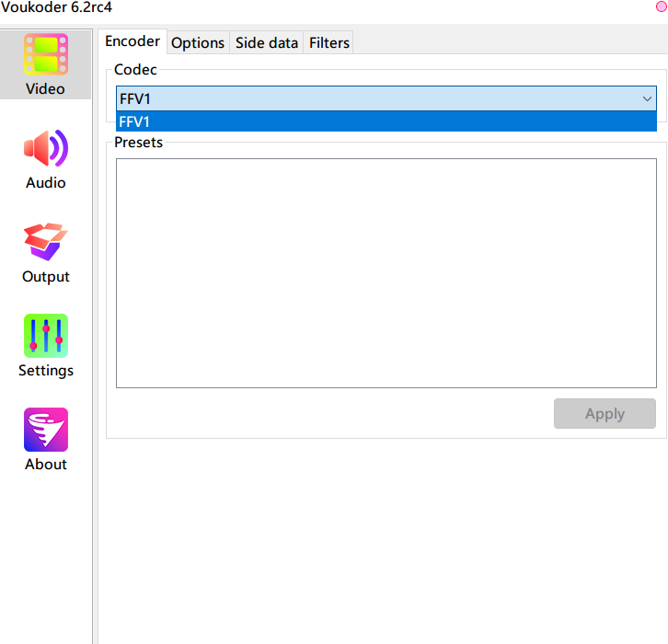Switch to the Options tab
Image resolution: width=668 pixels, height=644 pixels.
coord(198,43)
